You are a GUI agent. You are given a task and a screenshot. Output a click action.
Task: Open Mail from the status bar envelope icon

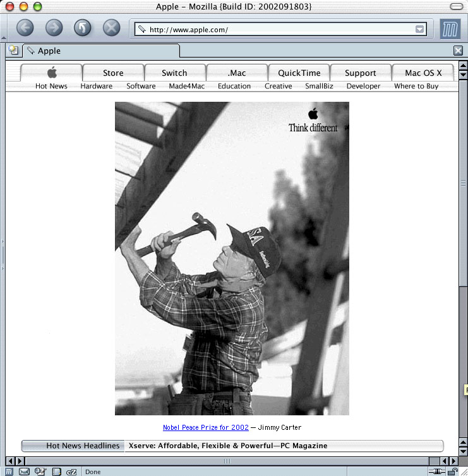pos(24,472)
